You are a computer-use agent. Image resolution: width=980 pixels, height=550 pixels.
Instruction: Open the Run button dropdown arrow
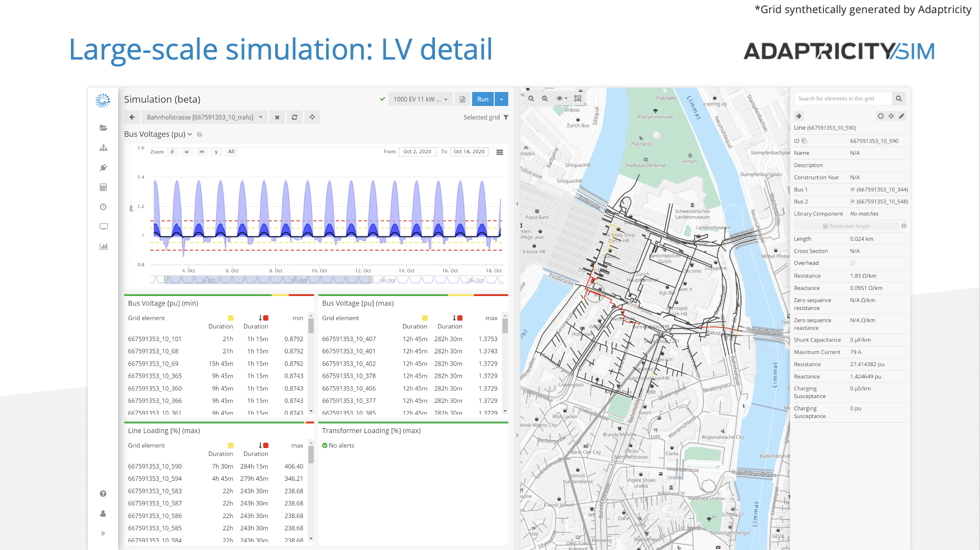pyautogui.click(x=501, y=99)
